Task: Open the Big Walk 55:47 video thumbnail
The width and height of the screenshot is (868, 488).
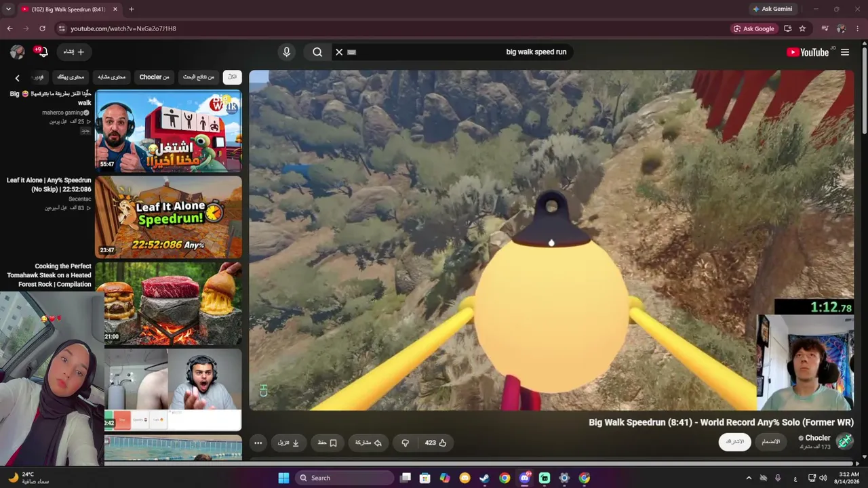Action: 168,131
